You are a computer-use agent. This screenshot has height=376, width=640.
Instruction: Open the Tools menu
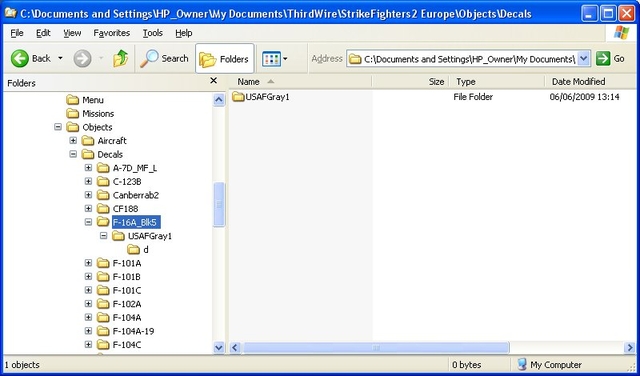pyautogui.click(x=153, y=33)
